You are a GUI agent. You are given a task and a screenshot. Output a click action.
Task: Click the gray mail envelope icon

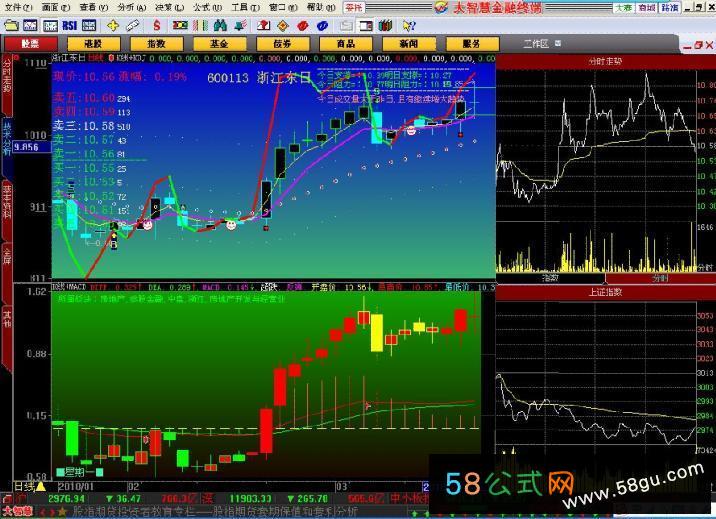pyautogui.click(x=346, y=26)
